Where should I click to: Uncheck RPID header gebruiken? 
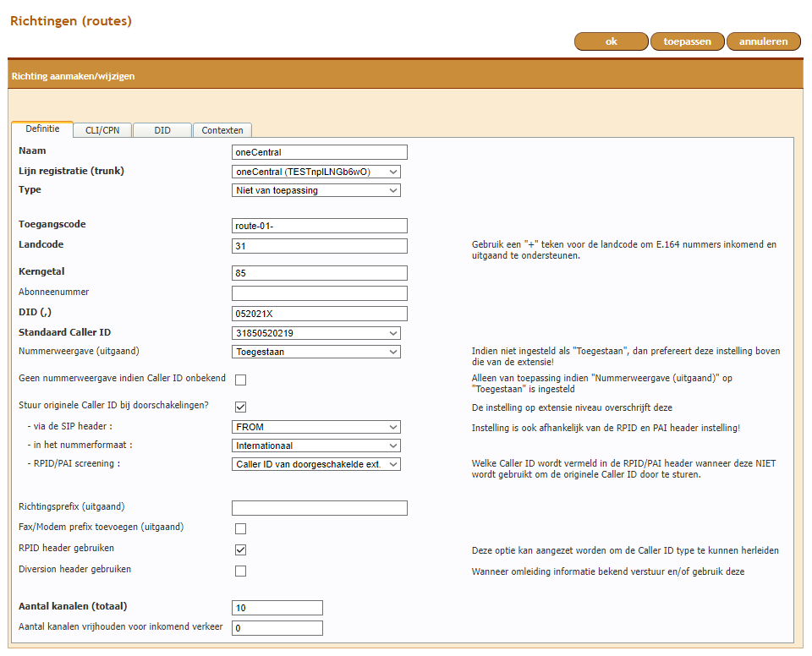coord(241,549)
